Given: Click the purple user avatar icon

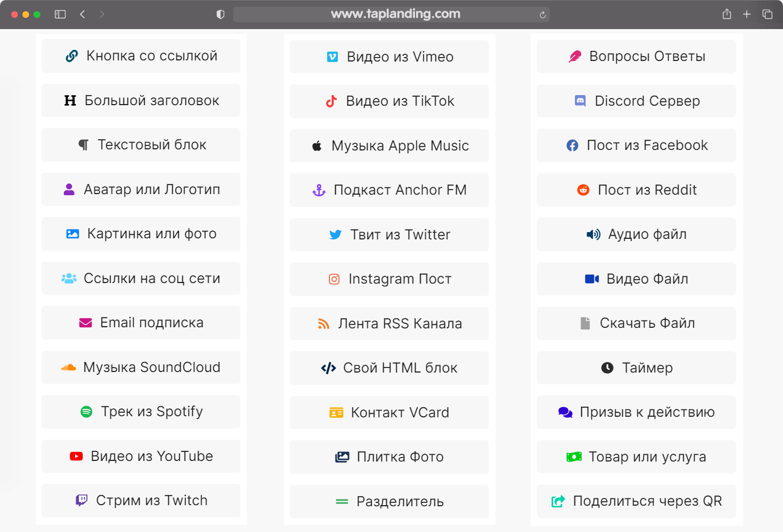Looking at the screenshot, I should coord(69,190).
